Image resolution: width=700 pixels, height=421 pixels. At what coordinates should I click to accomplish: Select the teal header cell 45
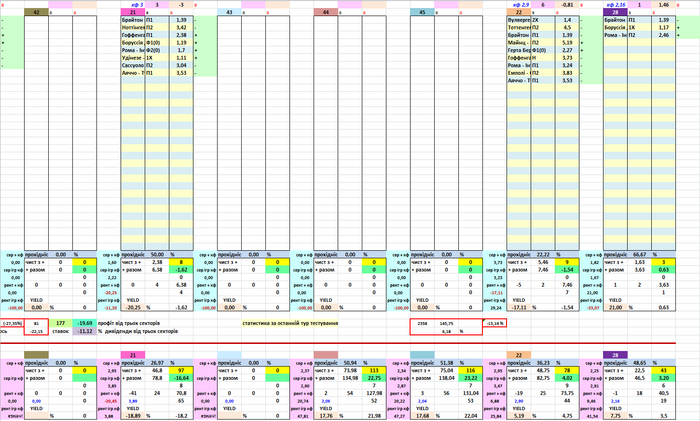(x=422, y=12)
